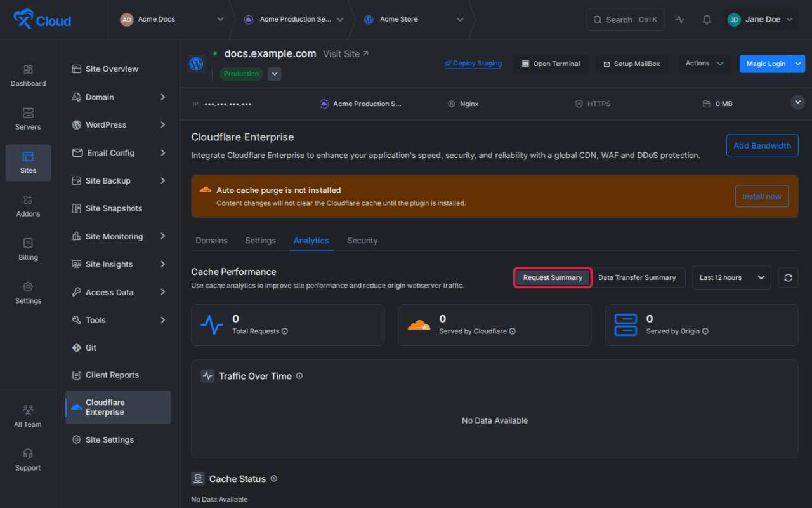Switch to the Domains tab
Image resolution: width=812 pixels, height=508 pixels.
[x=211, y=241]
